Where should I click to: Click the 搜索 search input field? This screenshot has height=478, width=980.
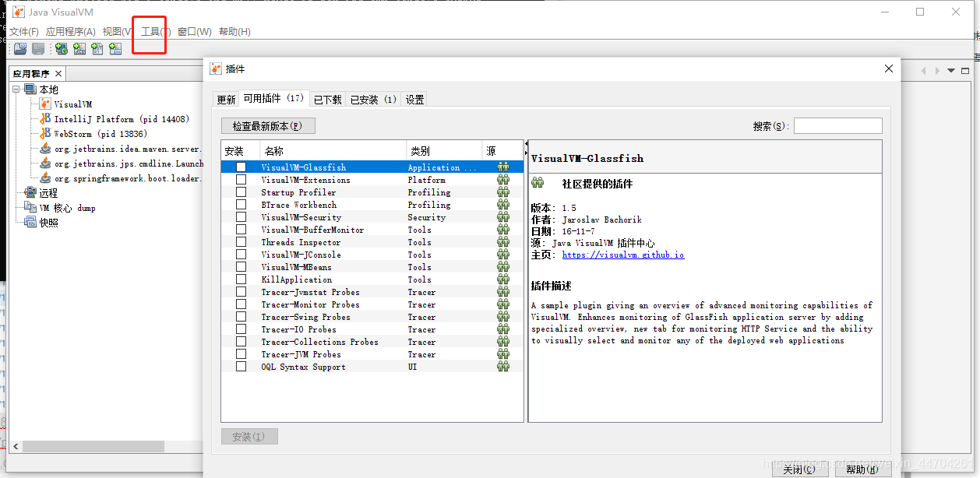pos(838,126)
